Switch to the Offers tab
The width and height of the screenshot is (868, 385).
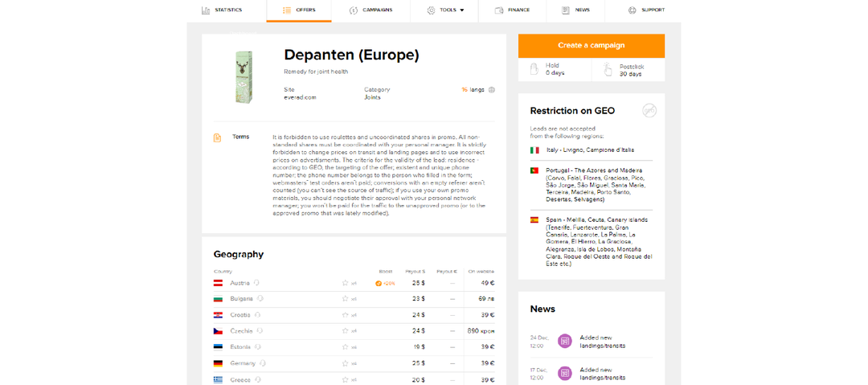tap(299, 10)
